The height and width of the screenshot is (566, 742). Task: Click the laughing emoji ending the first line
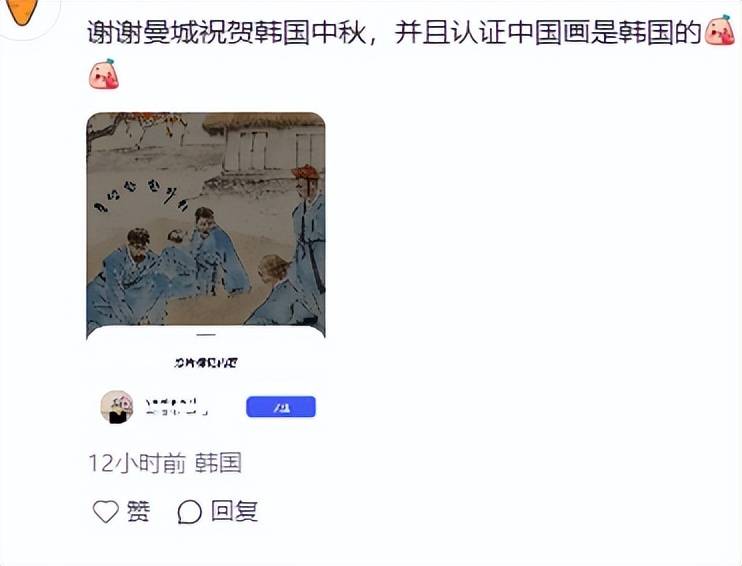click(720, 30)
